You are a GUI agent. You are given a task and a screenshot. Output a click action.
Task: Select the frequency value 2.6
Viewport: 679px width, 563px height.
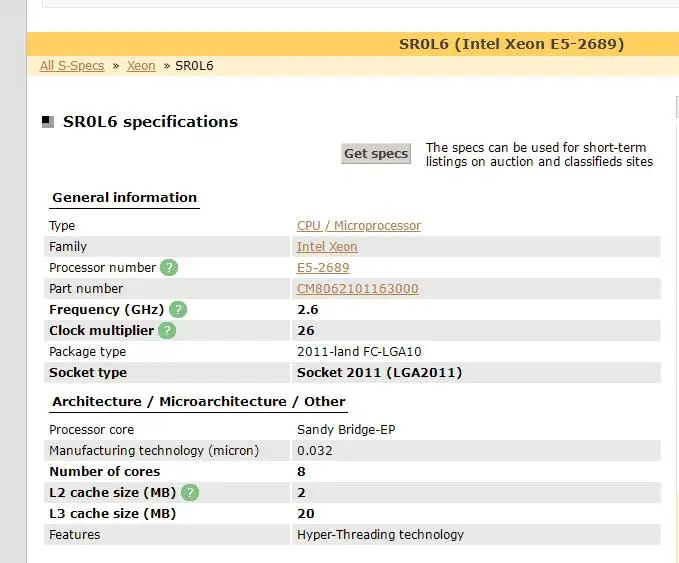click(x=307, y=310)
